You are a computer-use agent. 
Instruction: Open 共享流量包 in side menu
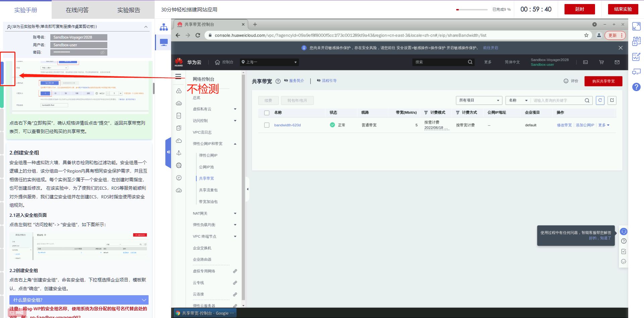pos(208,190)
